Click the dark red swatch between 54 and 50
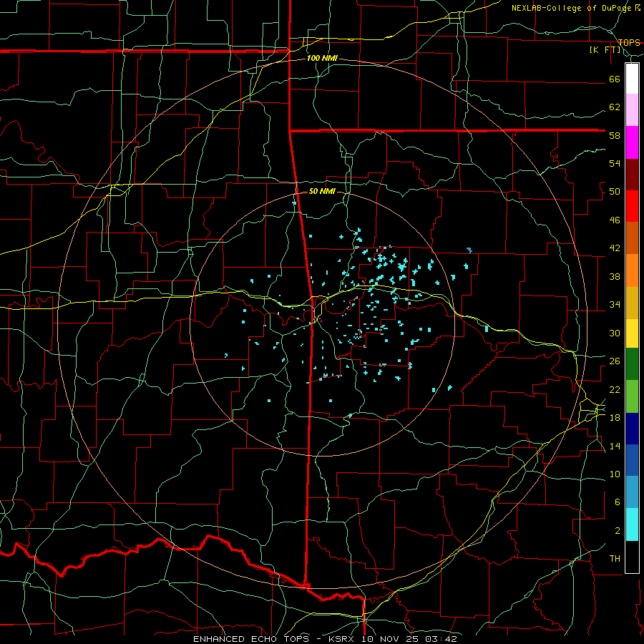This screenshot has width=644, height=644. coord(632,174)
